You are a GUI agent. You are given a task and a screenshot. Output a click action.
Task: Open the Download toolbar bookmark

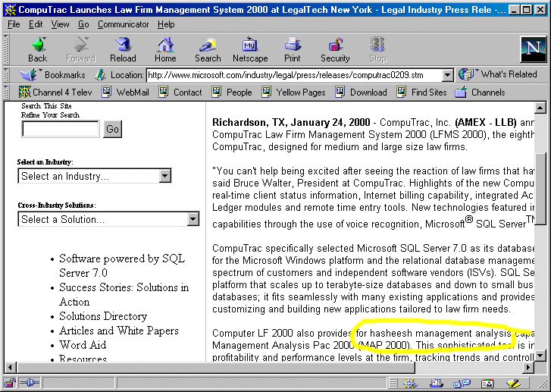[x=361, y=93]
